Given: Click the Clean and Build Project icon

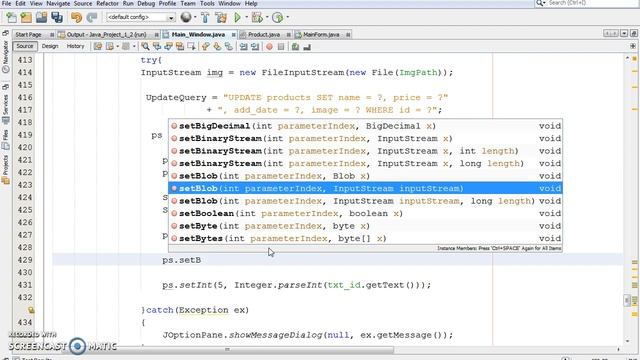Looking at the screenshot, I should coord(221,17).
